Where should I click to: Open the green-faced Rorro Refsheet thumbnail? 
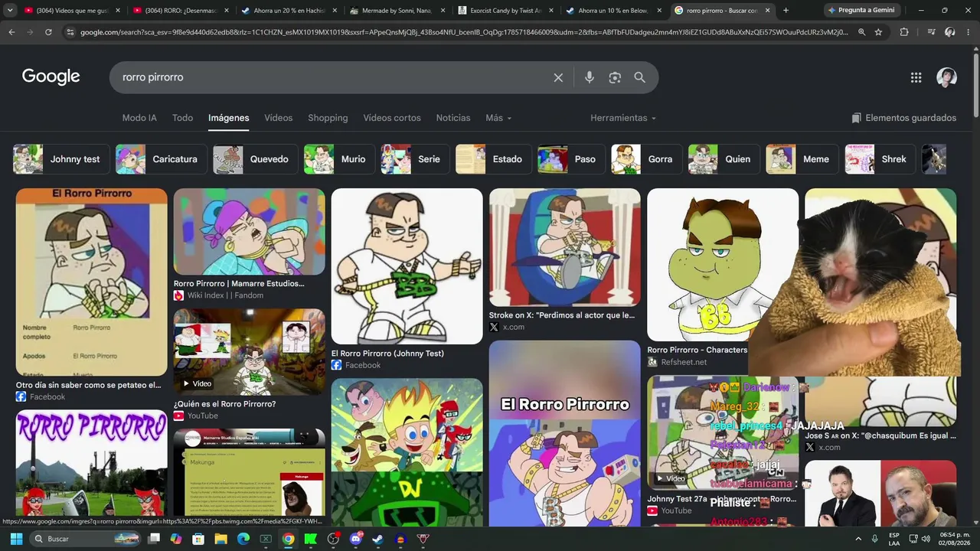point(723,265)
